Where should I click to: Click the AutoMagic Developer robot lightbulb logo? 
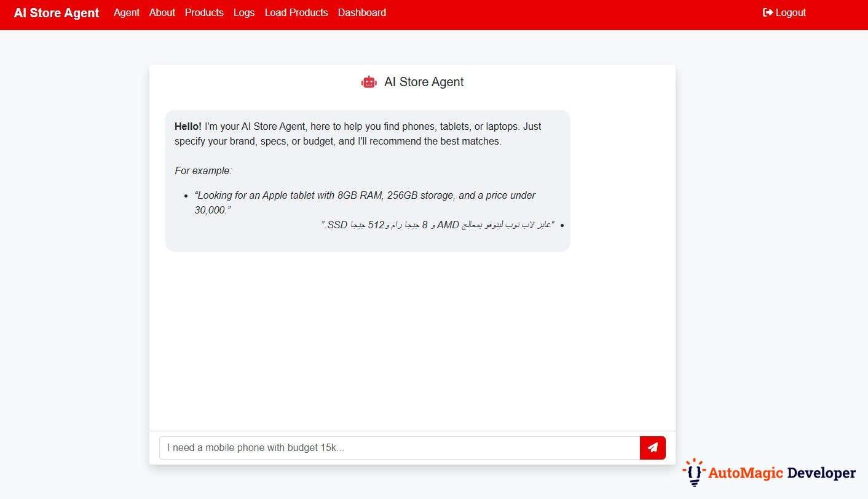click(693, 473)
